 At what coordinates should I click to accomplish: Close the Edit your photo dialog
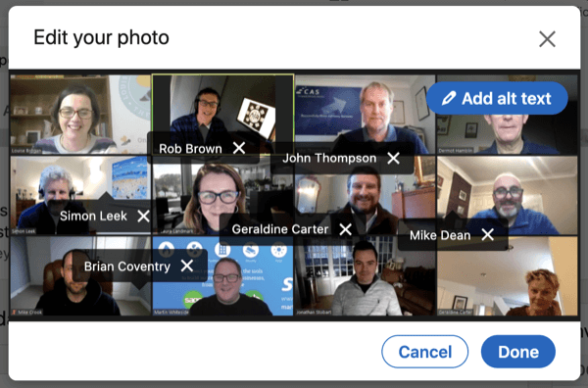click(547, 39)
